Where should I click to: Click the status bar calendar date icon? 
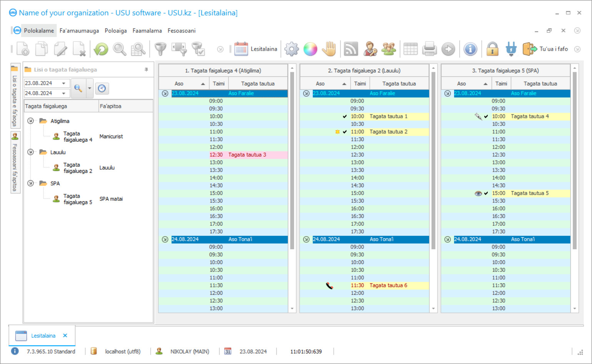point(228,351)
